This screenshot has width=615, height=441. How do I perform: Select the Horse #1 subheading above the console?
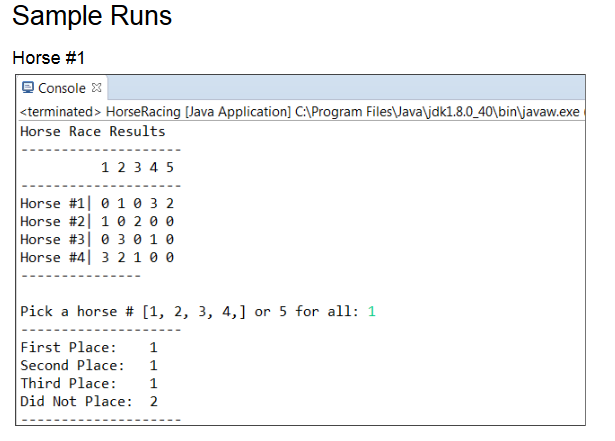(x=50, y=56)
